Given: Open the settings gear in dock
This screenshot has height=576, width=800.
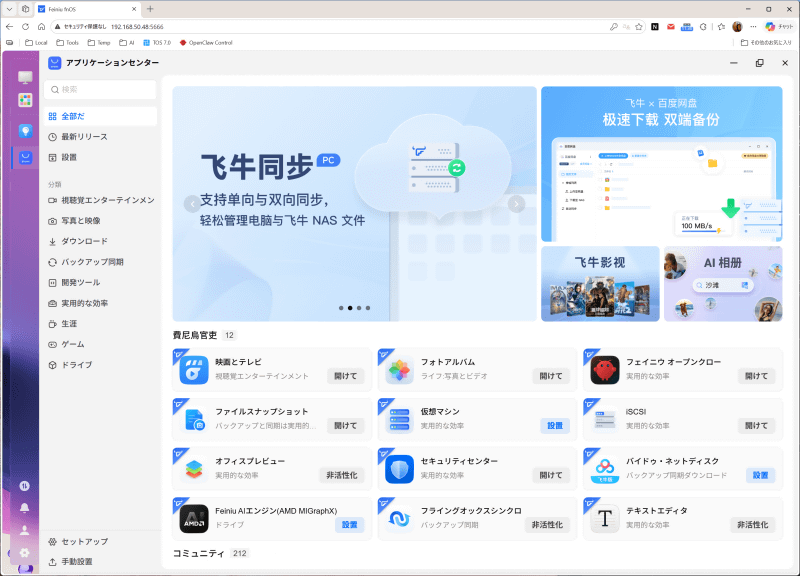Looking at the screenshot, I should 24,553.
